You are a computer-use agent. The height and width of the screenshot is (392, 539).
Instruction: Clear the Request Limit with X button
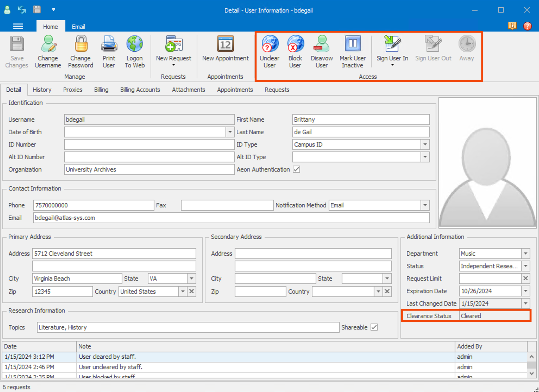tap(525, 279)
